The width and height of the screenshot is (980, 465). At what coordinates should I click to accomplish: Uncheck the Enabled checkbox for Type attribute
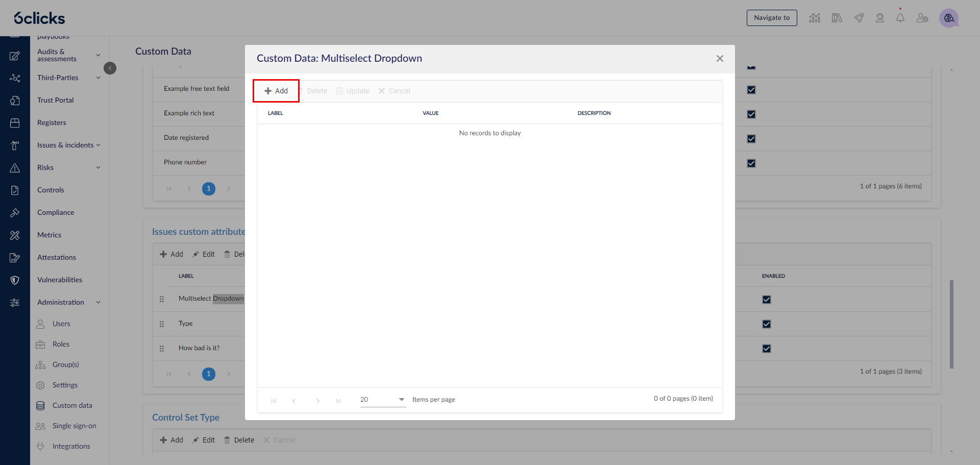(x=767, y=324)
